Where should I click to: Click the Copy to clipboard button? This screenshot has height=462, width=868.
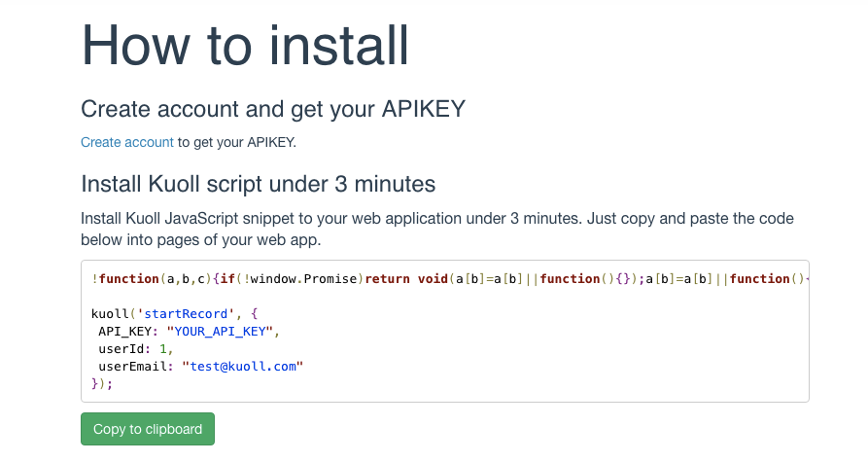coord(148,429)
